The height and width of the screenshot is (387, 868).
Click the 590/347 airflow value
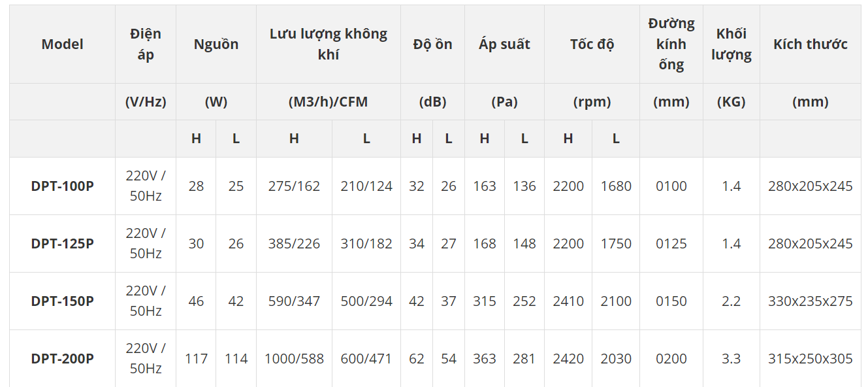(x=294, y=301)
